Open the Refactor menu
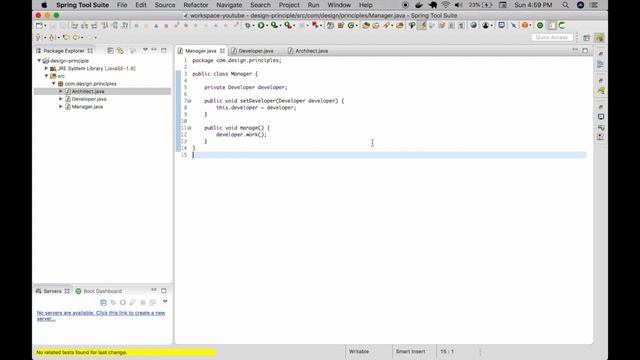 tap(196, 5)
